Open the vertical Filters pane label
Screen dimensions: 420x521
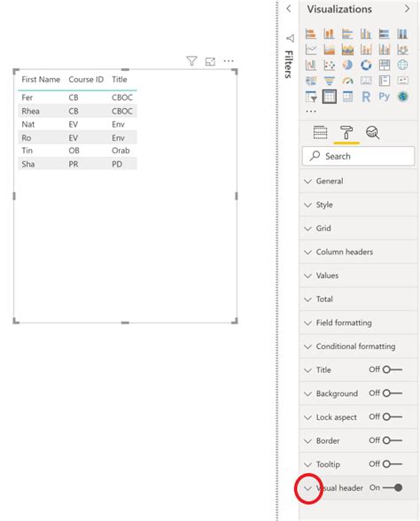tap(289, 64)
